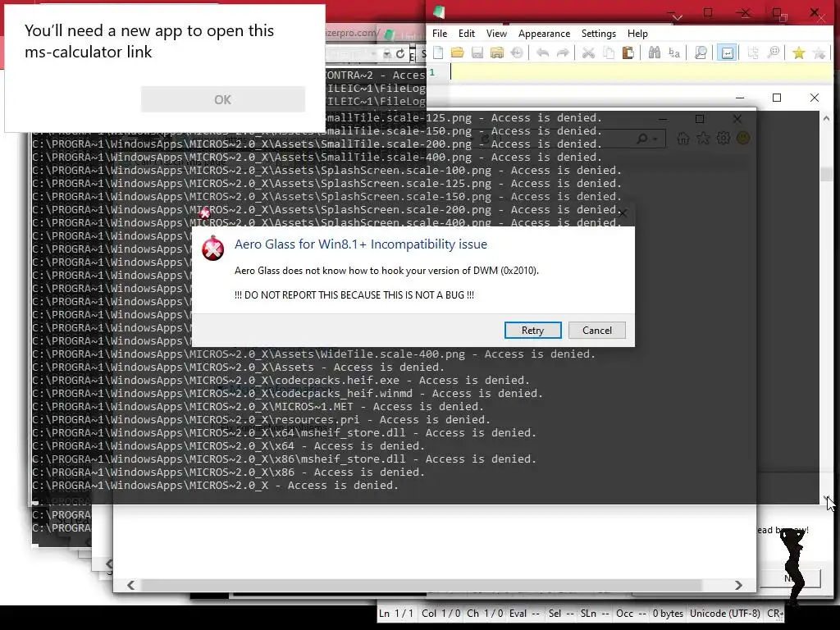Screen dimensions: 840x630
Task: Click the Sel -- status bar entry
Action: (x=561, y=614)
